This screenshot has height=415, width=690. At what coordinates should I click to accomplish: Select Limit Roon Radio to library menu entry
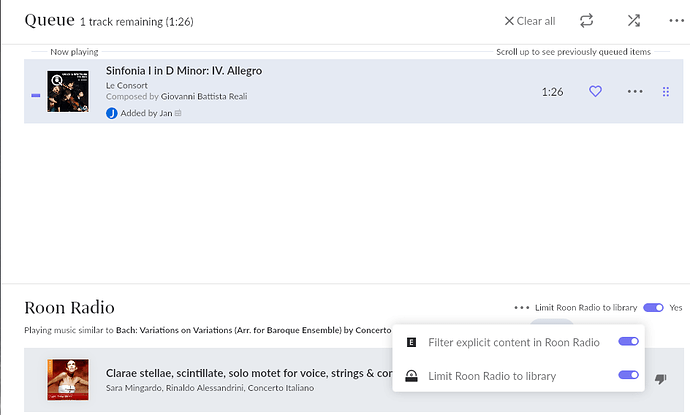518,375
